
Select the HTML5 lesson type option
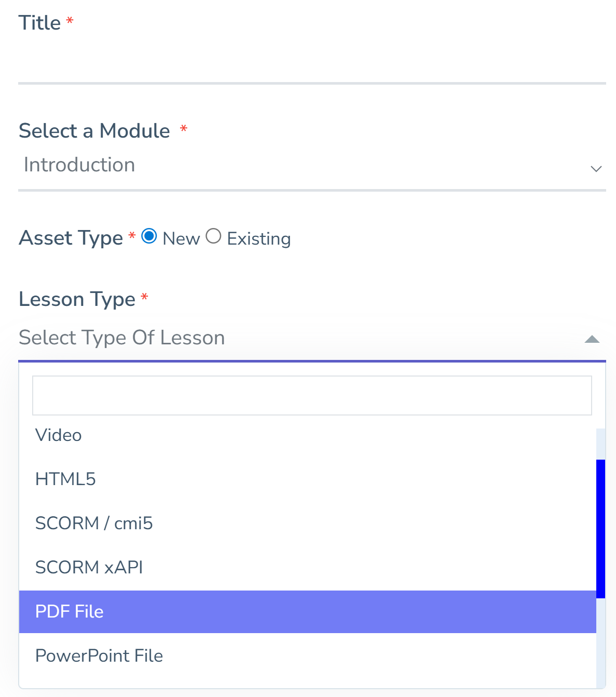pos(65,479)
